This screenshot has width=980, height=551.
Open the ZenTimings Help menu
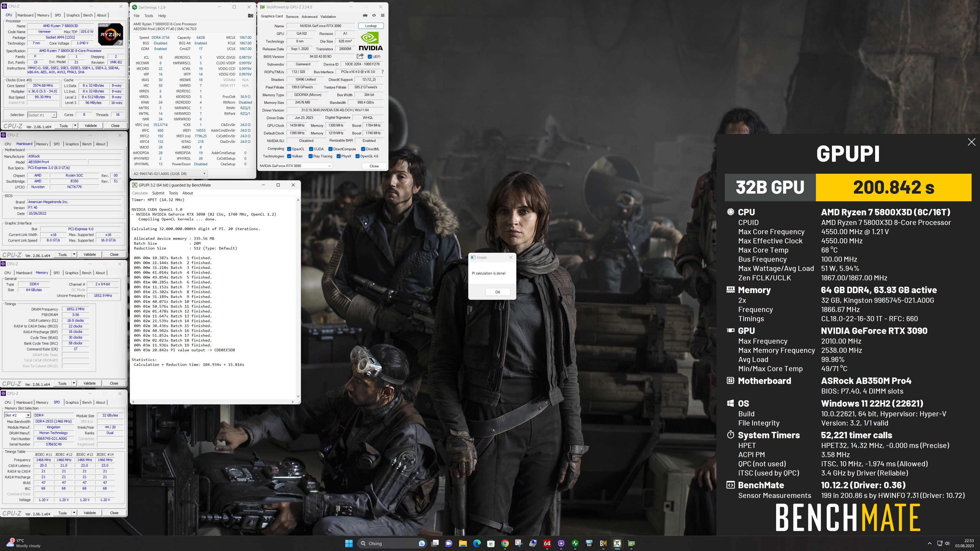(x=162, y=16)
